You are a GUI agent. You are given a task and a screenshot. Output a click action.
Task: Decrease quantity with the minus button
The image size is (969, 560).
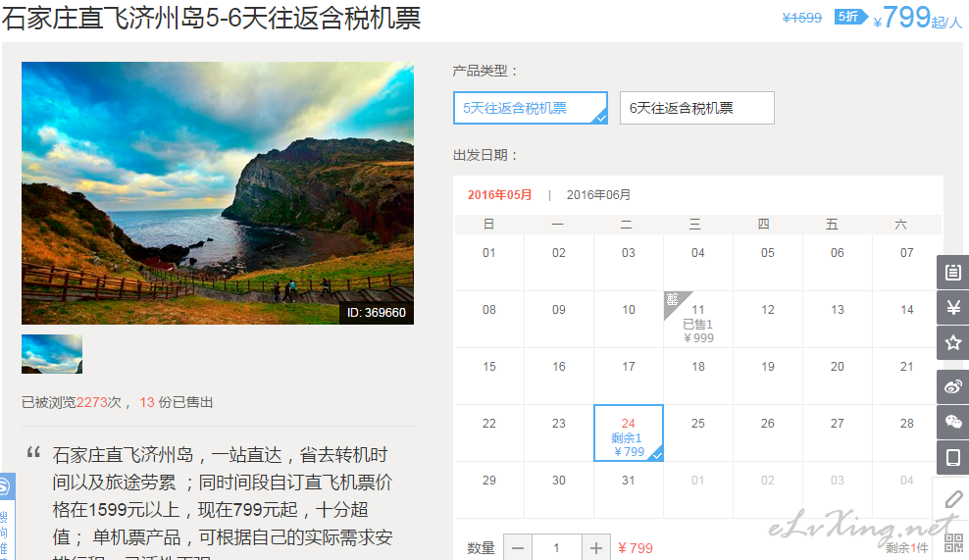point(518,547)
